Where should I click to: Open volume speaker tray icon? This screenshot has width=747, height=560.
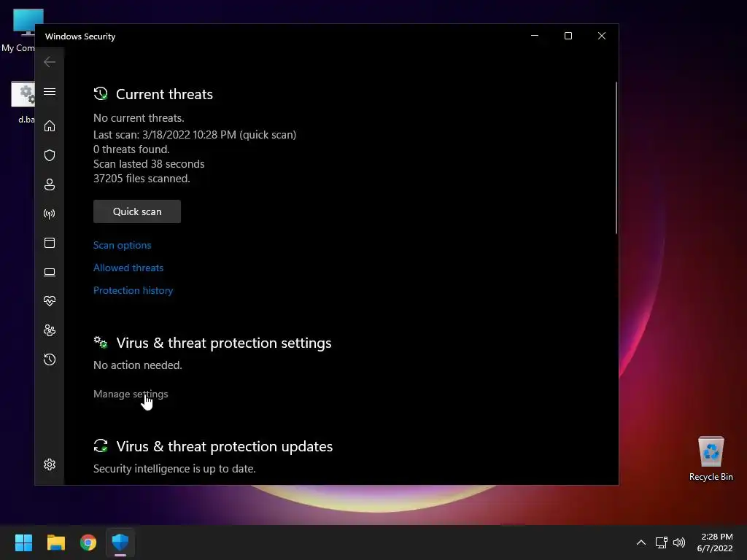coord(679,542)
